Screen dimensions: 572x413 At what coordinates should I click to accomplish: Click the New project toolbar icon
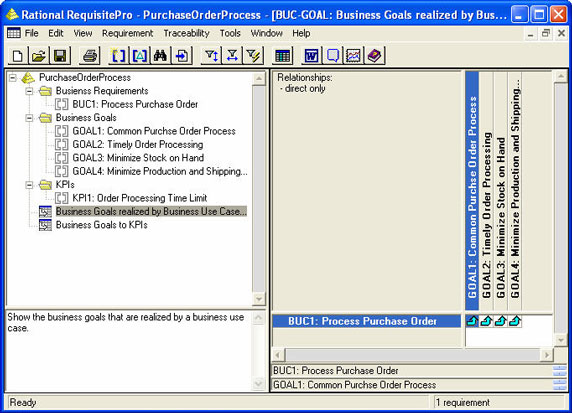point(18,56)
